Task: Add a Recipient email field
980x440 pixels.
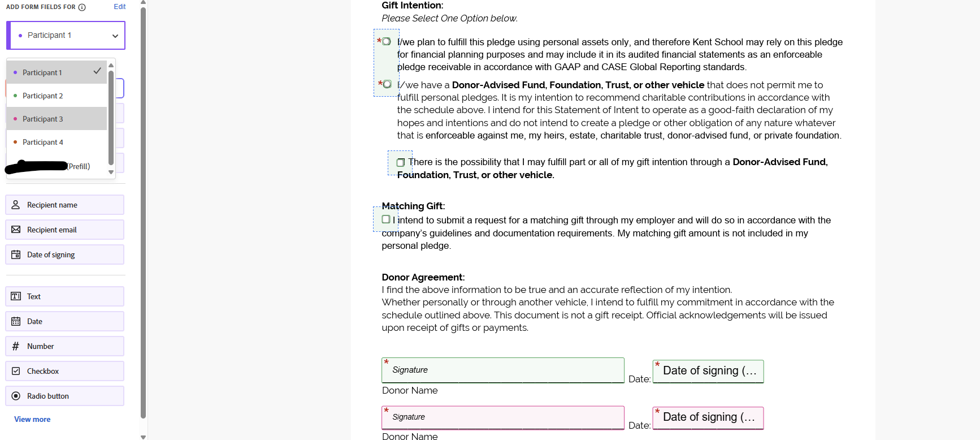Action: 65,230
